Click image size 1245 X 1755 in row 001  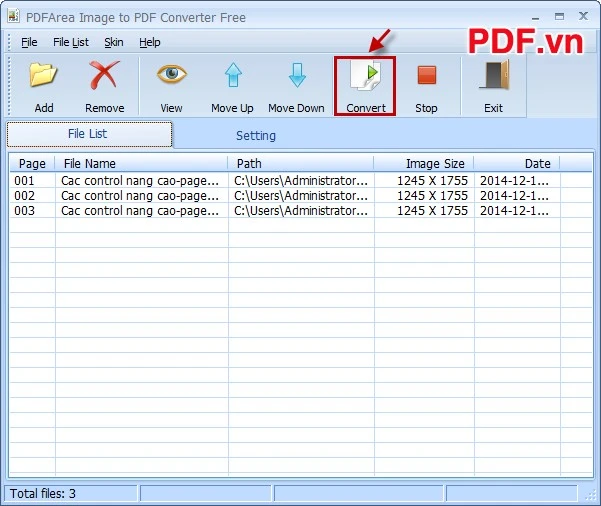point(432,181)
